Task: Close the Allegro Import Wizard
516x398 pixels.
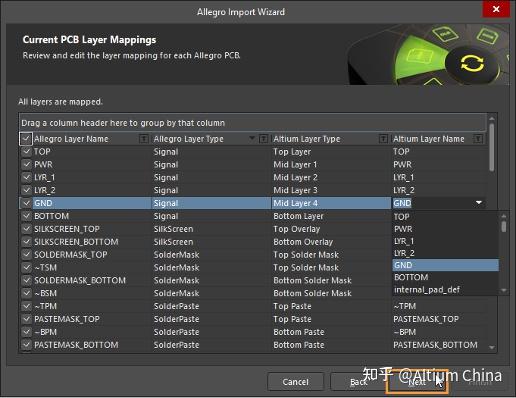Action: [x=496, y=9]
